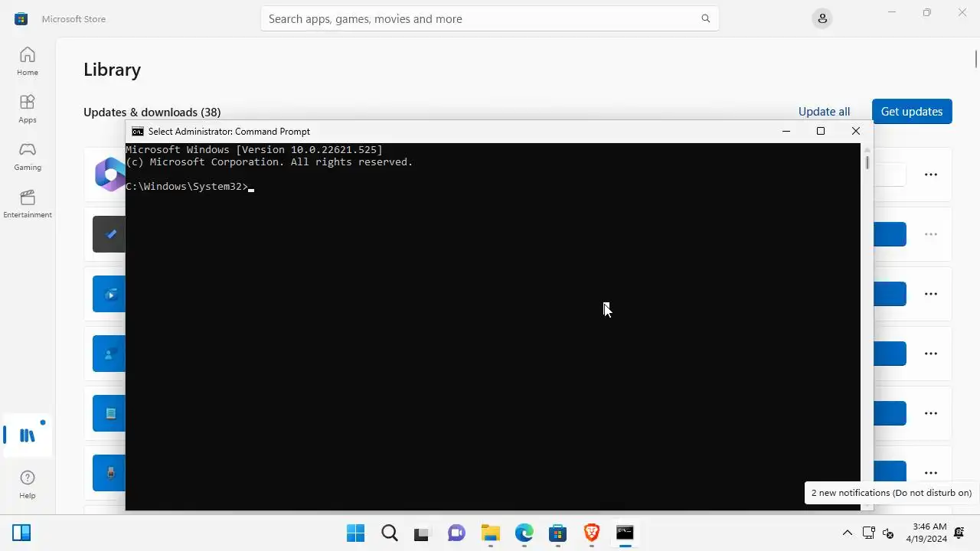The image size is (980, 551).
Task: Open Home in Microsoft Store sidebar
Action: (28, 61)
